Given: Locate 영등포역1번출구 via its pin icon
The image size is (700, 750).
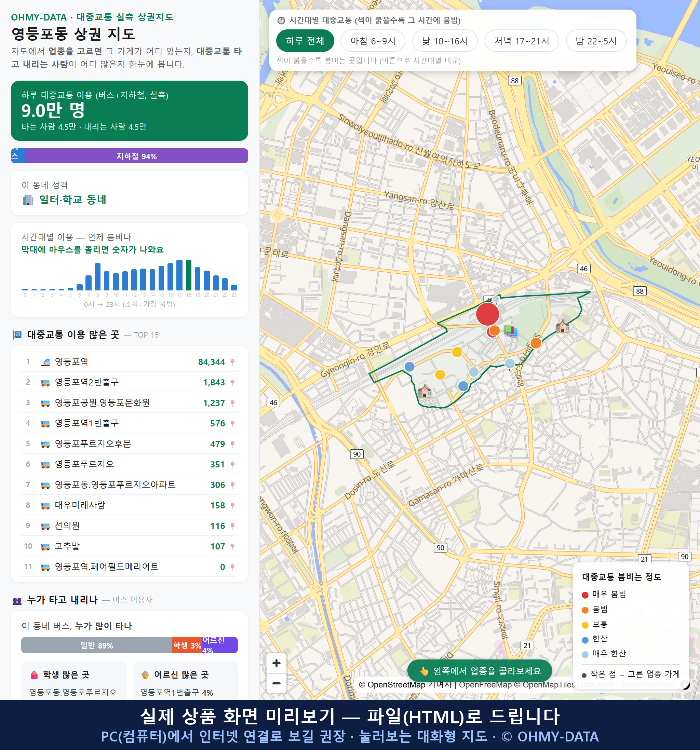Looking at the screenshot, I should [232, 423].
